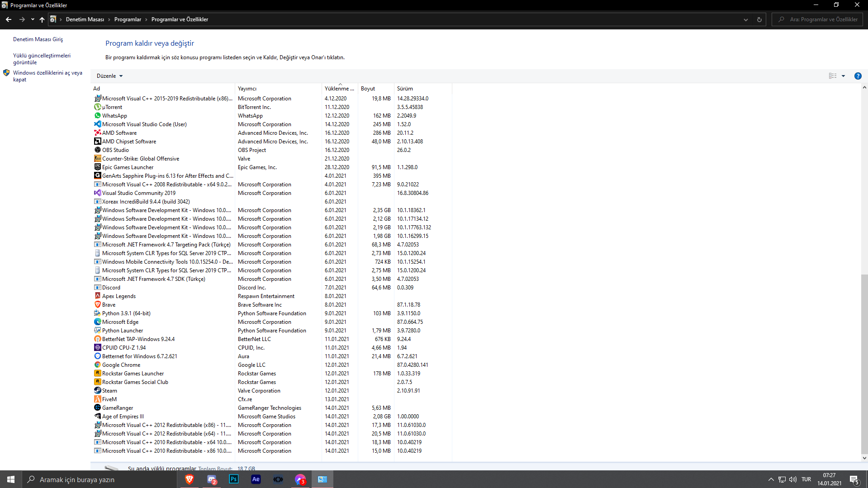
Task: Sort list by Boyut column header
Action: (376, 89)
